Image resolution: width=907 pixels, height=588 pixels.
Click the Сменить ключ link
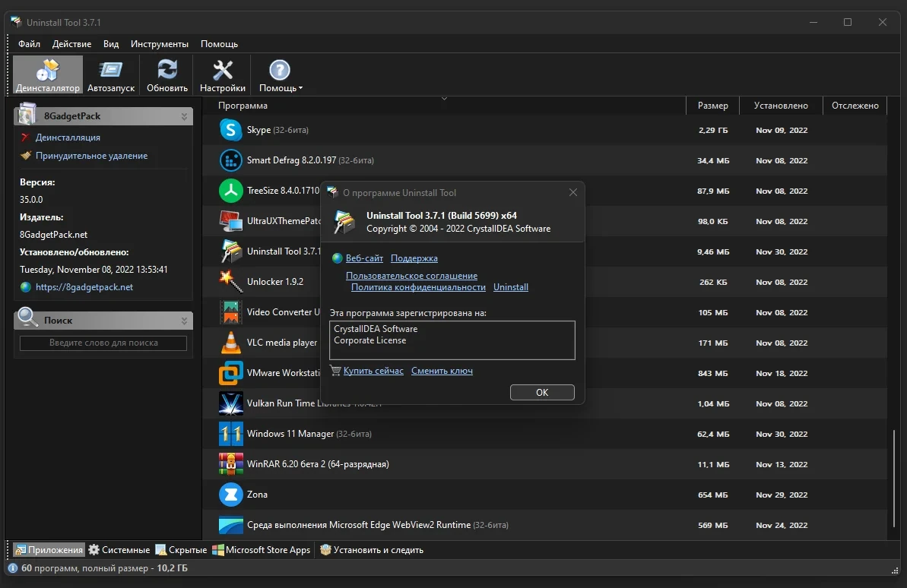tap(442, 371)
